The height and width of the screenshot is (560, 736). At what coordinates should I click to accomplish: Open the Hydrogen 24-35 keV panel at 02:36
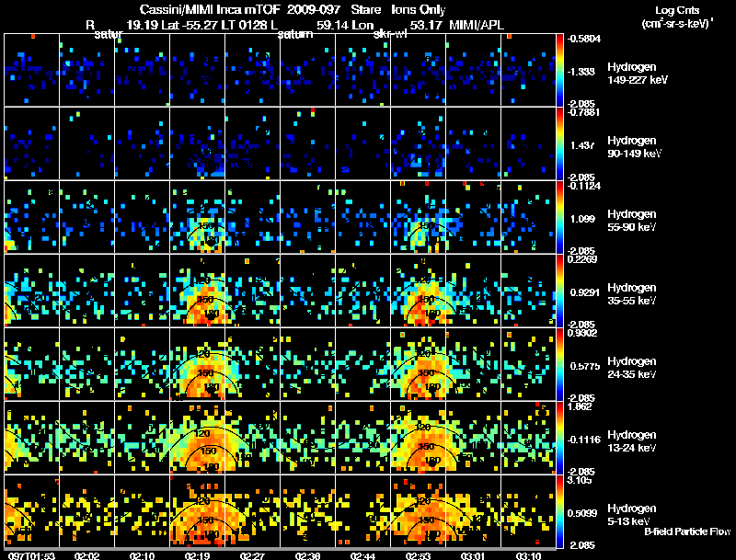(x=307, y=364)
